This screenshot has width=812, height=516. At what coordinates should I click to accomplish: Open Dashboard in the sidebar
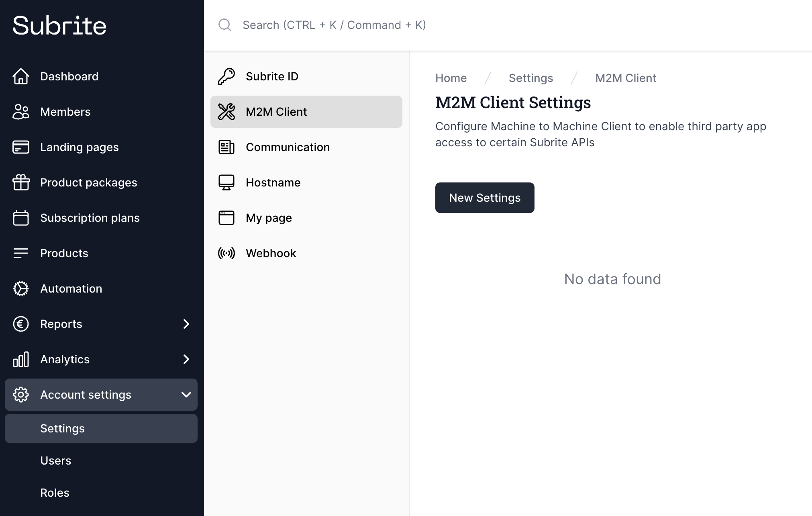click(x=101, y=76)
